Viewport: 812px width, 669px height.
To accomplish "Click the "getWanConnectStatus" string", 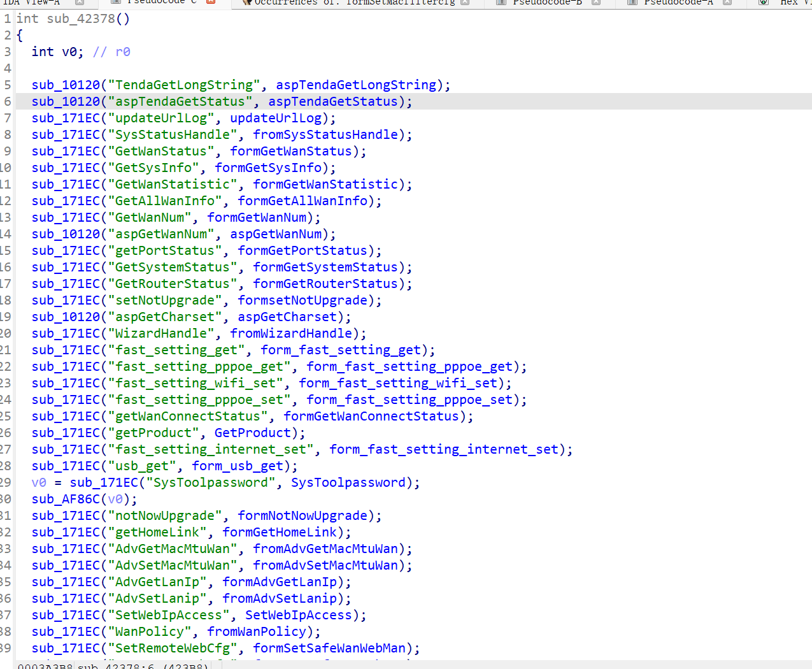I will tap(189, 416).
